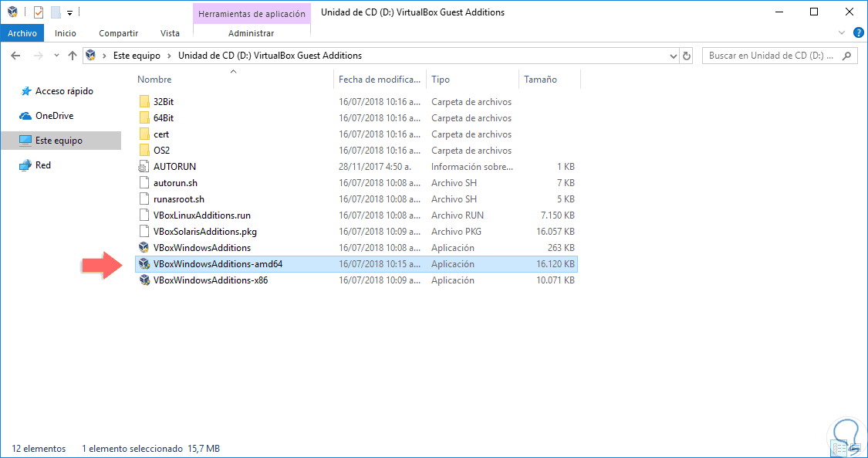Click the 12 elementos status bar text
868x458 pixels.
(x=39, y=449)
